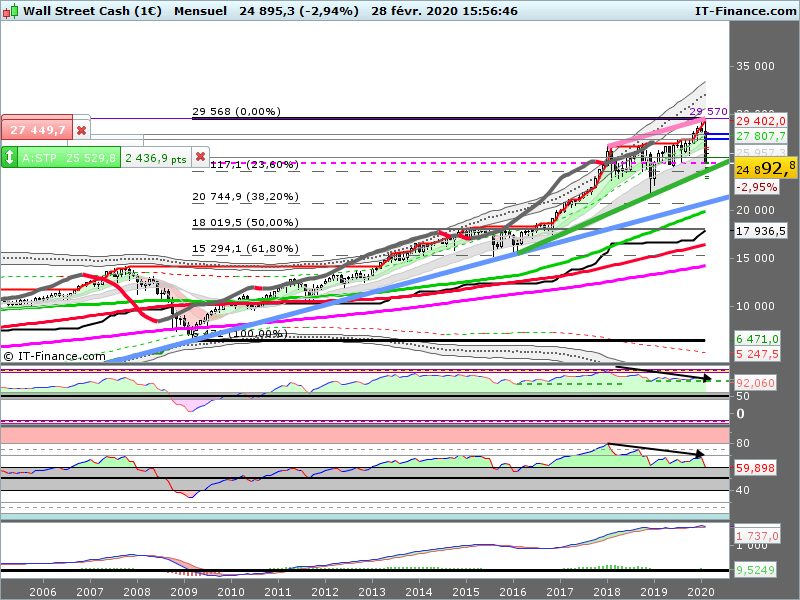
Task: Click the 2020 marker on the time axis
Action: click(x=700, y=591)
